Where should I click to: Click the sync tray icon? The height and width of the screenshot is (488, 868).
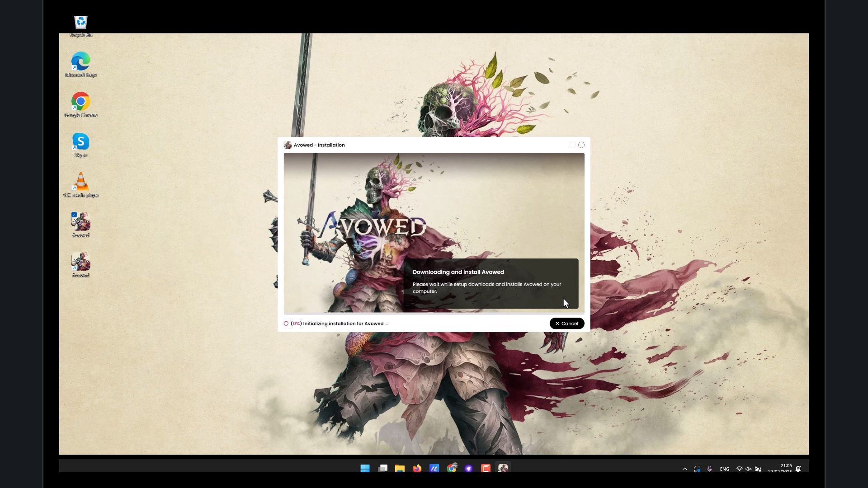(697, 469)
